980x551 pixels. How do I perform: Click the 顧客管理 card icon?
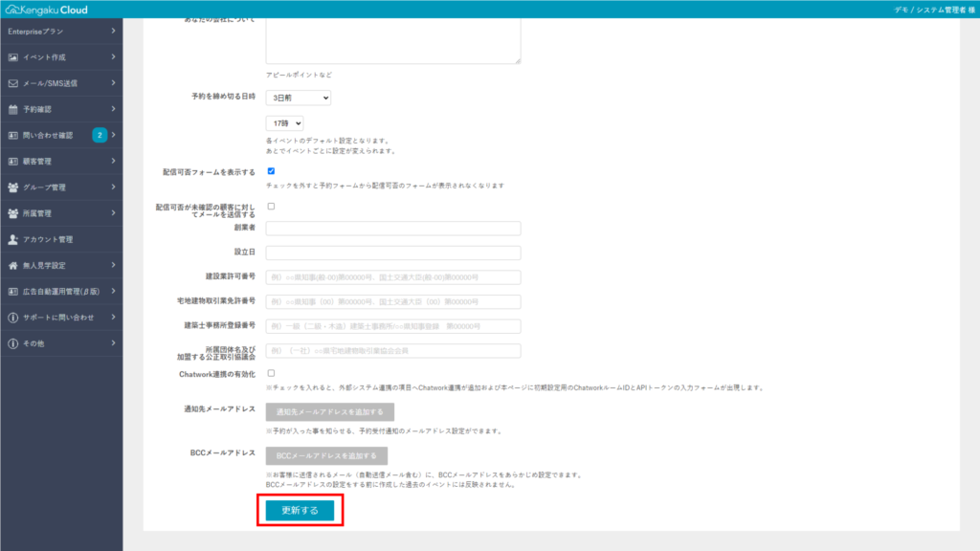(x=13, y=161)
